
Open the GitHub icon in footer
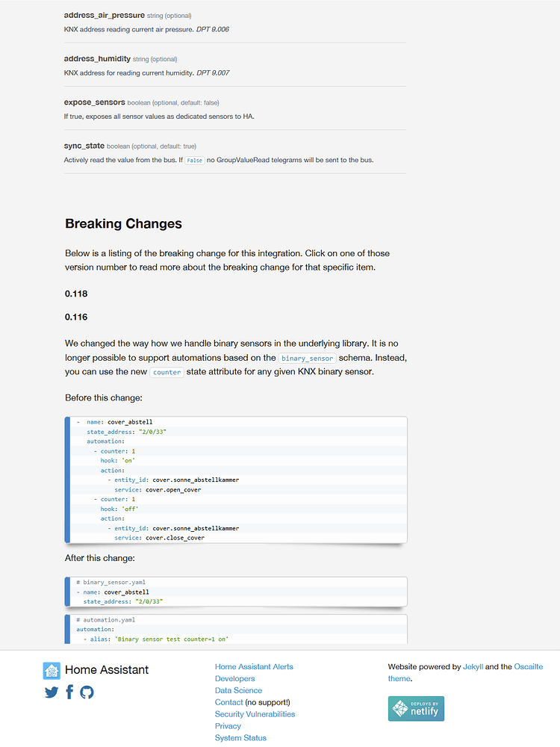87,692
